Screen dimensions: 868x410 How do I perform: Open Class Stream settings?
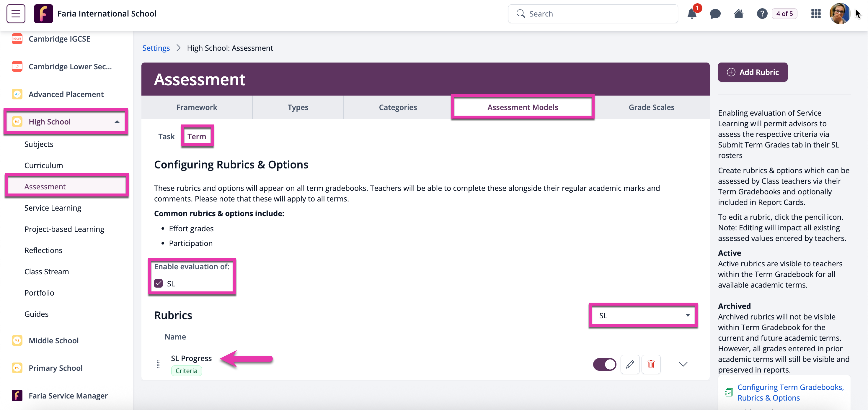click(x=47, y=271)
